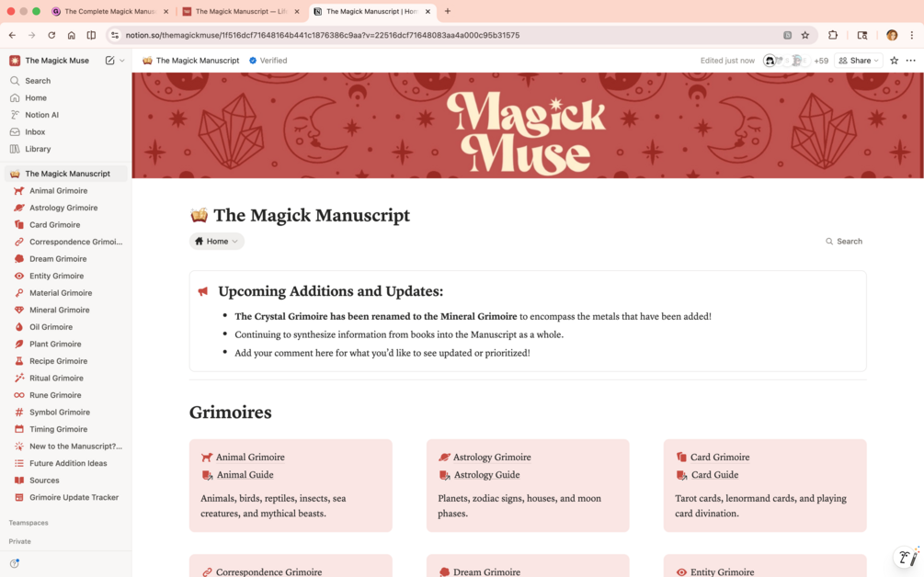The width and height of the screenshot is (924, 577).
Task: Open the browser extensions puzzle icon
Action: (833, 35)
